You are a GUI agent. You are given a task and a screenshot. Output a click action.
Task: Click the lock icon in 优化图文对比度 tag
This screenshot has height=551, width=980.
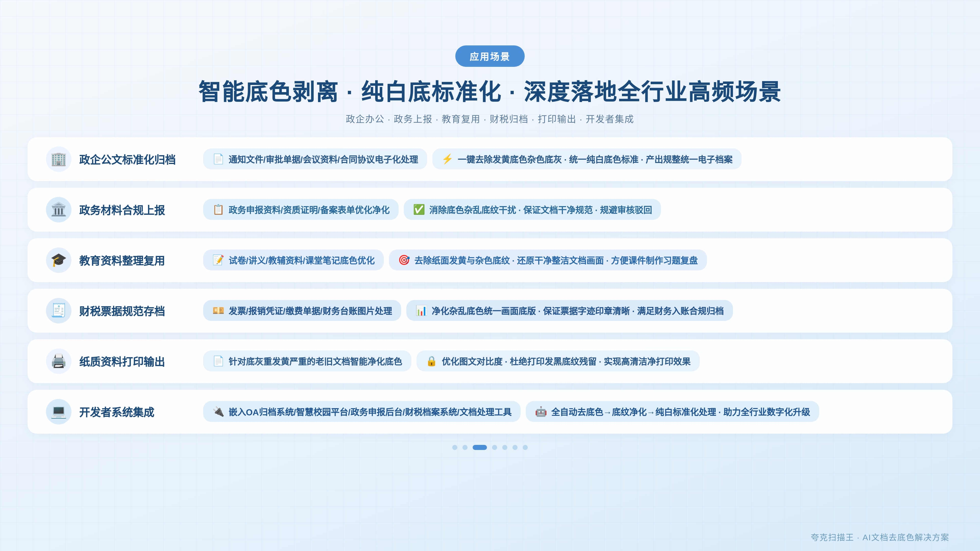pos(431,361)
